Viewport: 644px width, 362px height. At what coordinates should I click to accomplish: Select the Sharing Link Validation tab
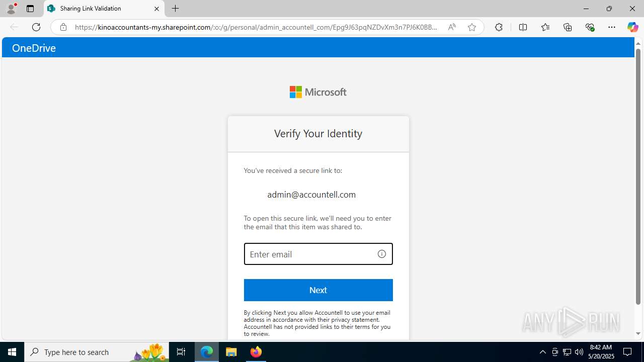click(104, 9)
